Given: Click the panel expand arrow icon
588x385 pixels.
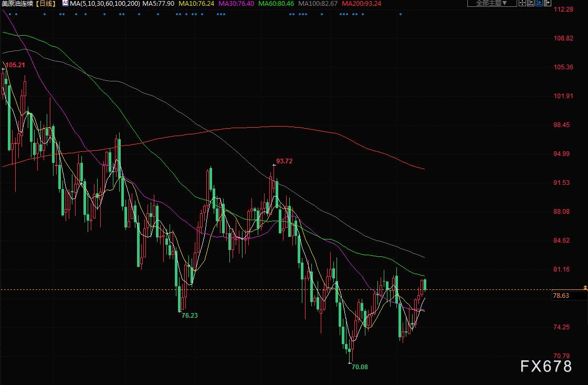Looking at the screenshot, I should pyautogui.click(x=548, y=3).
